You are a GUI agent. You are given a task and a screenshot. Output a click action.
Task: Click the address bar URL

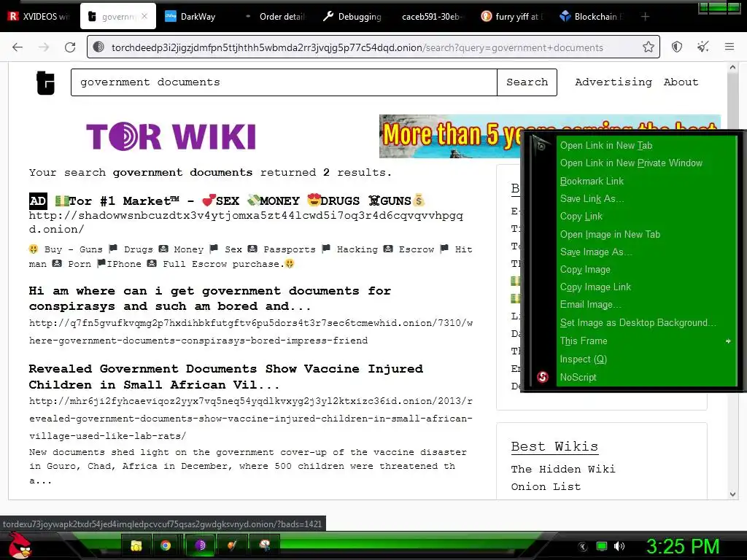coord(357,47)
